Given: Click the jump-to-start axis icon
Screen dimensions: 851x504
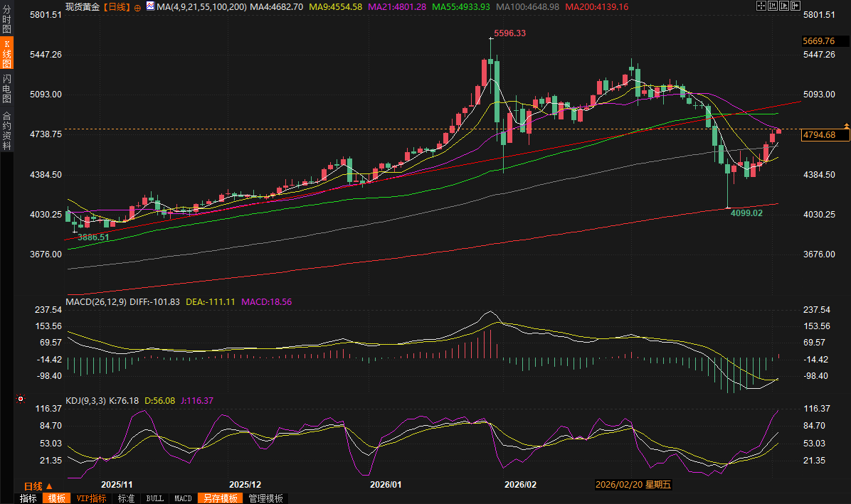Looking at the screenshot, I should (773, 6).
